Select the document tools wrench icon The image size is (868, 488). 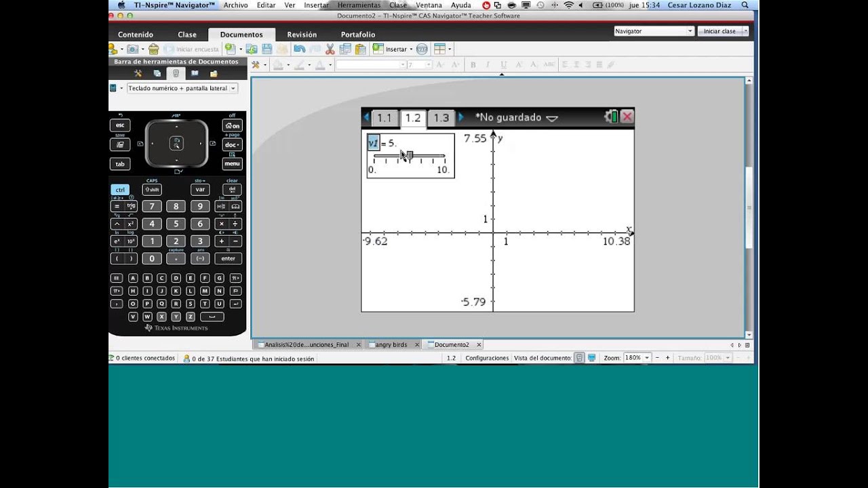pos(138,73)
